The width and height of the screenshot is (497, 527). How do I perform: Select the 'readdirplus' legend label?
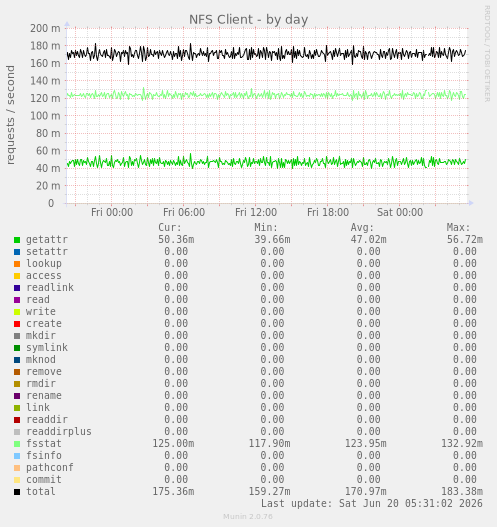[58, 432]
